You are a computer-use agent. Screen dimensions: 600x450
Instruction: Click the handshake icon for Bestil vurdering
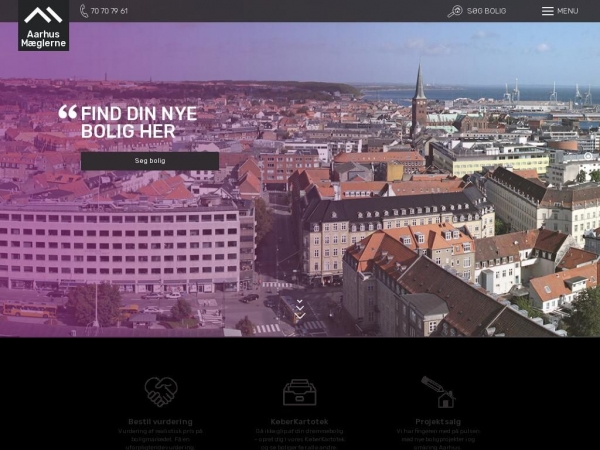pos(160,391)
